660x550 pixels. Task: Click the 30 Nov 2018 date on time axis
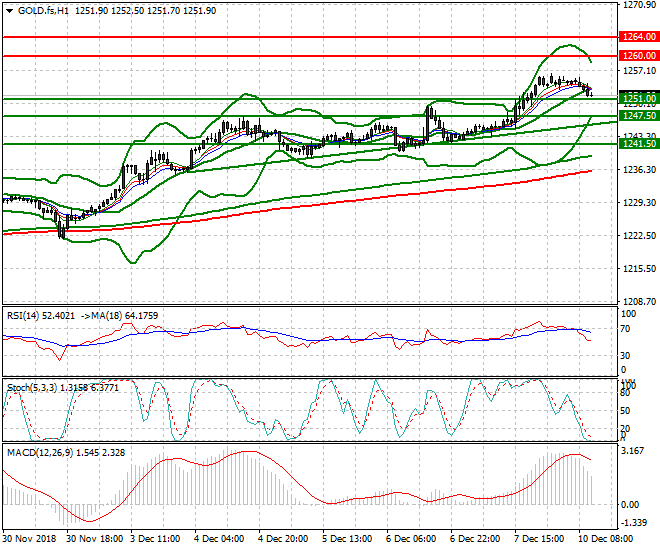pos(30,538)
